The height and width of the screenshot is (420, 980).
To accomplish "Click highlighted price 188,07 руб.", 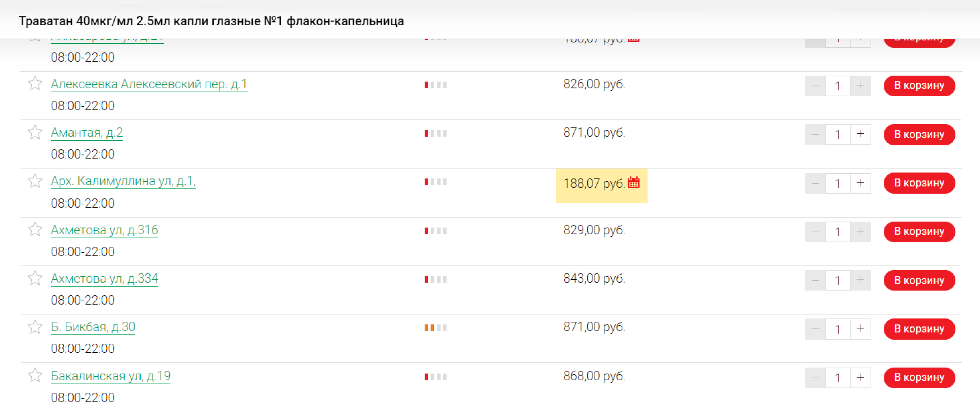I will tap(594, 183).
